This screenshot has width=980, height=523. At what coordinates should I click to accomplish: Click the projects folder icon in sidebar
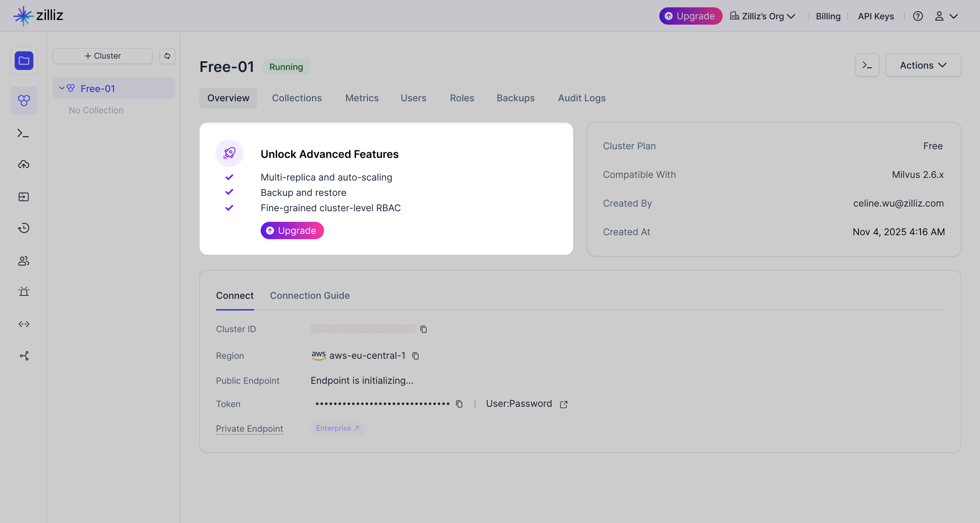click(24, 61)
